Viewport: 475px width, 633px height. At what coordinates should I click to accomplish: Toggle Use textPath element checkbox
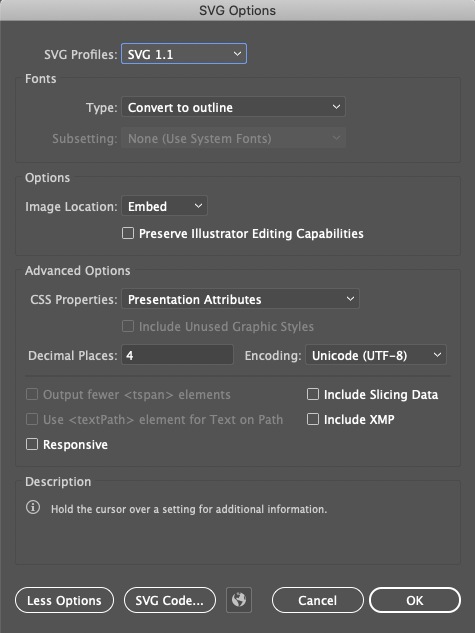point(32,419)
